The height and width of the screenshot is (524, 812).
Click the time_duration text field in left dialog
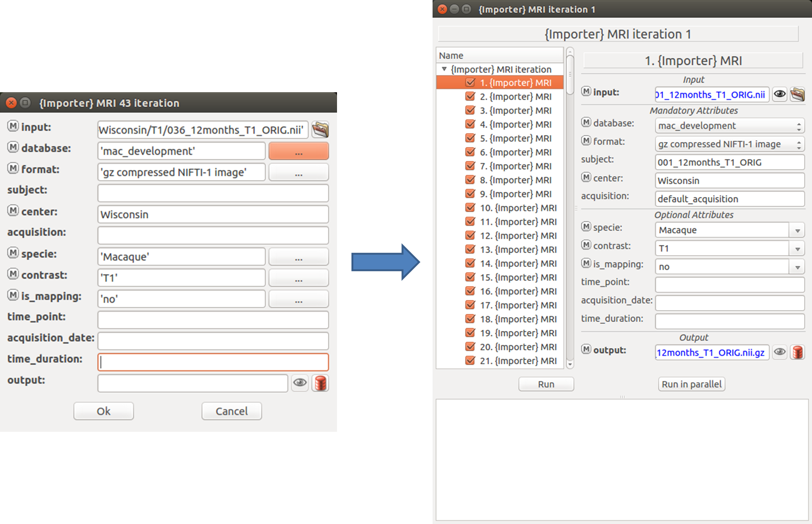213,362
